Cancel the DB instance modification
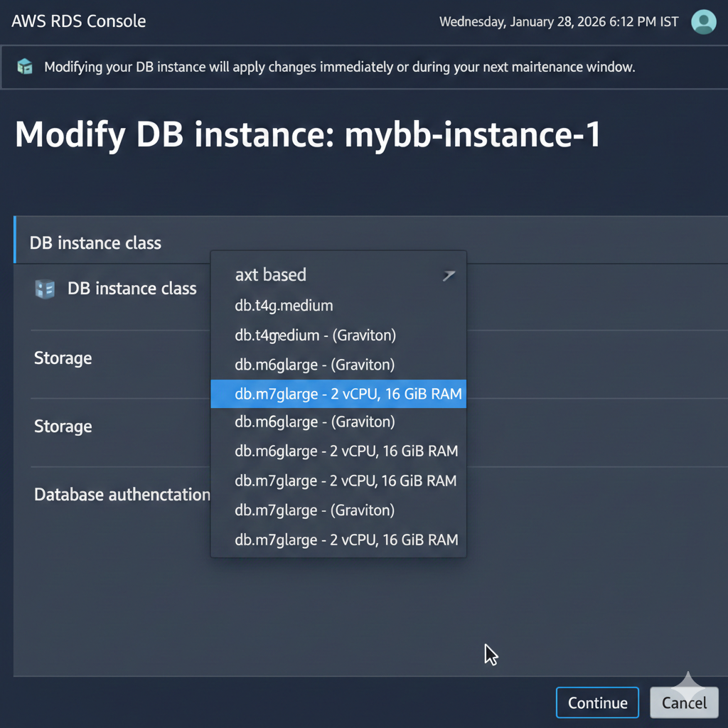 (x=684, y=703)
